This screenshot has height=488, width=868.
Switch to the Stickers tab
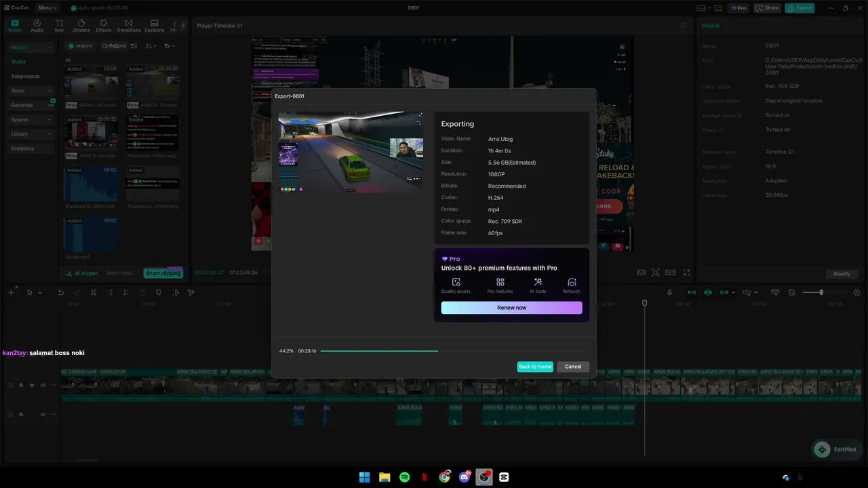(x=81, y=26)
